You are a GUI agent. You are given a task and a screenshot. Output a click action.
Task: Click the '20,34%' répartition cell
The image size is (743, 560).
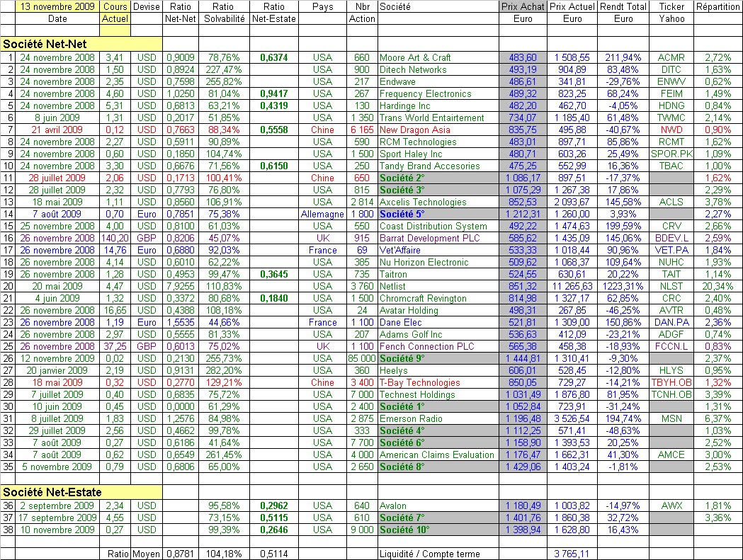(x=718, y=286)
